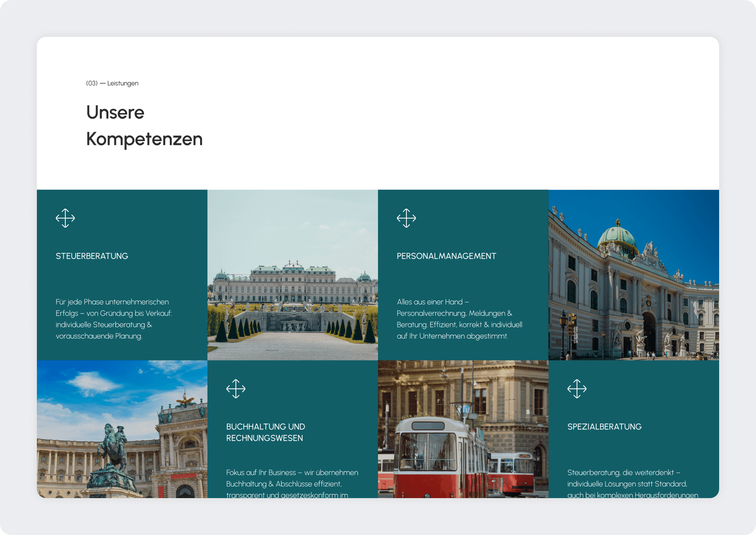Open the Personalmanagement service title

pos(446,256)
